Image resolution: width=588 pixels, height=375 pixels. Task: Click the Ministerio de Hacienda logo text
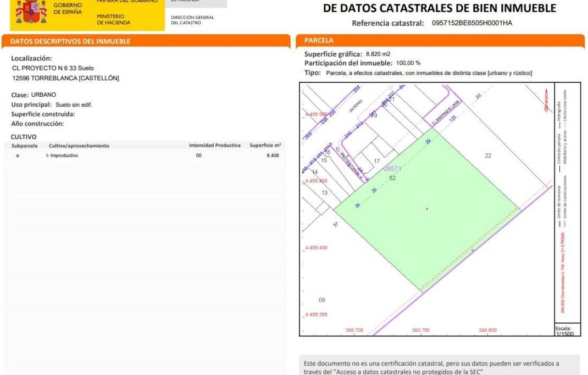114,20
